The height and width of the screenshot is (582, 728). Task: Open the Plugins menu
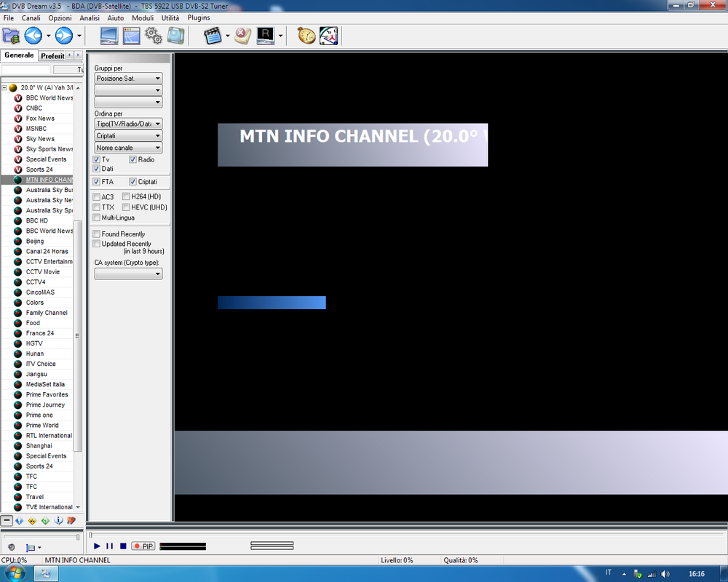coord(199,17)
